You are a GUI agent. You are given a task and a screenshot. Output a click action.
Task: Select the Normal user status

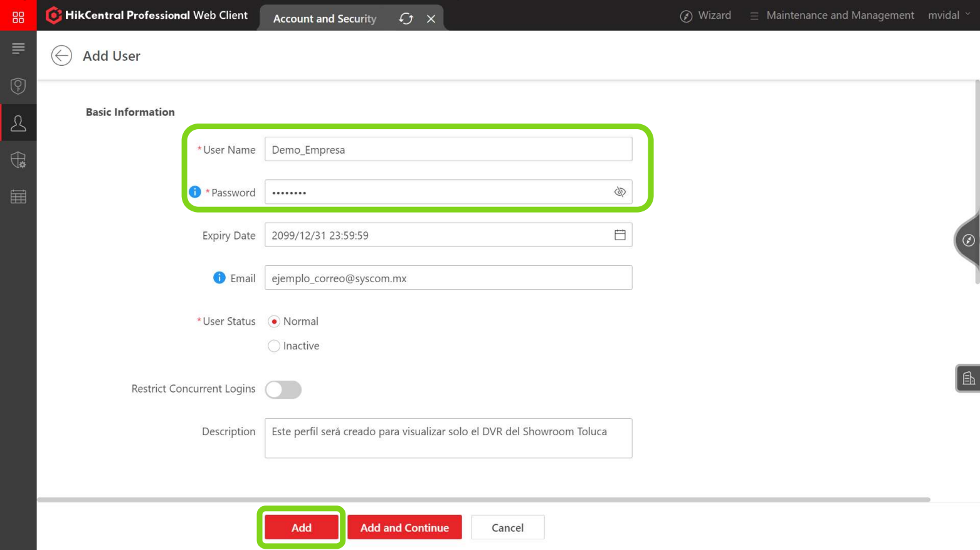(x=274, y=322)
